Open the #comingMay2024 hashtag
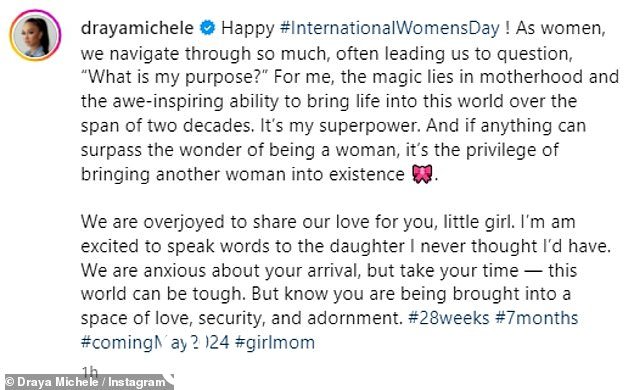 [155, 343]
